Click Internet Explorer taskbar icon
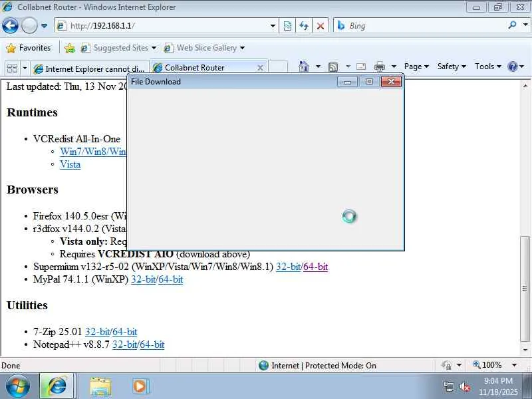This screenshot has height=399, width=532. pos(57,386)
